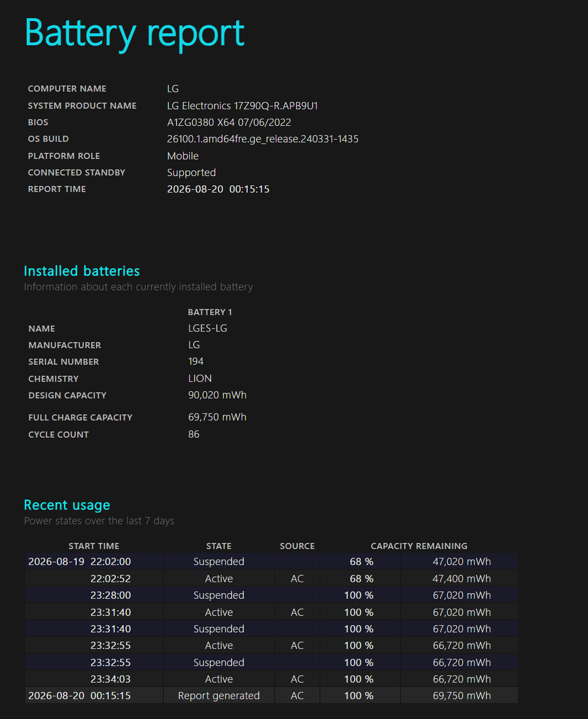
Task: Click the OS BUILD label
Action: click(x=49, y=139)
